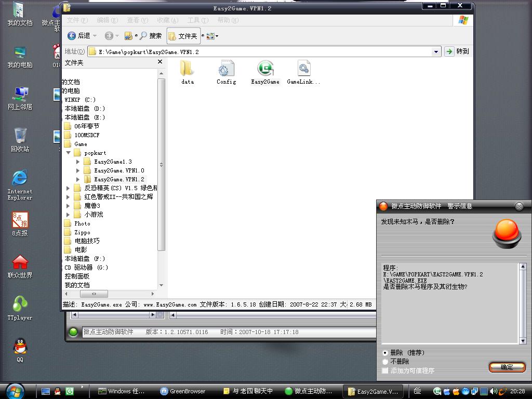
Task: Expand Easy2Game1.3 tree node
Action: 78,162
